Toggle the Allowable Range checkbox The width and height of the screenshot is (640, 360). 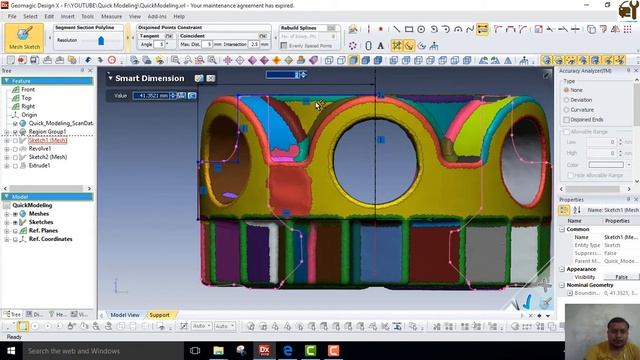[566, 132]
